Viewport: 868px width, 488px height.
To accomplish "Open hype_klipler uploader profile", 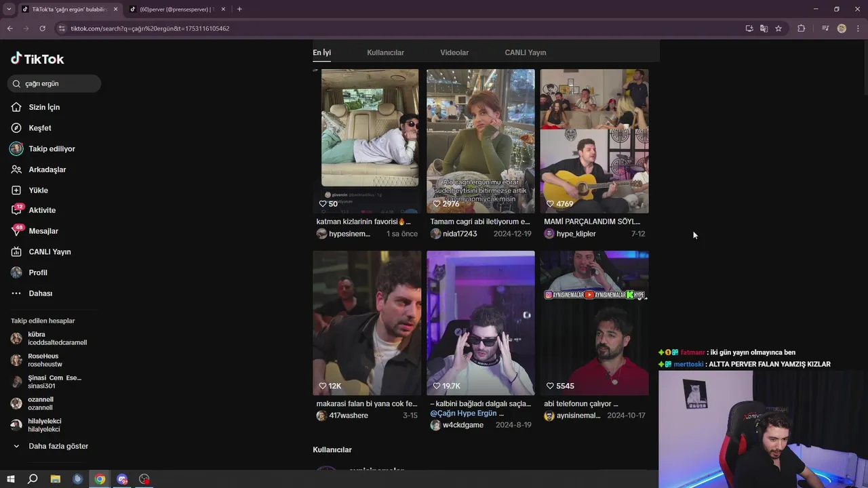I will click(x=570, y=234).
